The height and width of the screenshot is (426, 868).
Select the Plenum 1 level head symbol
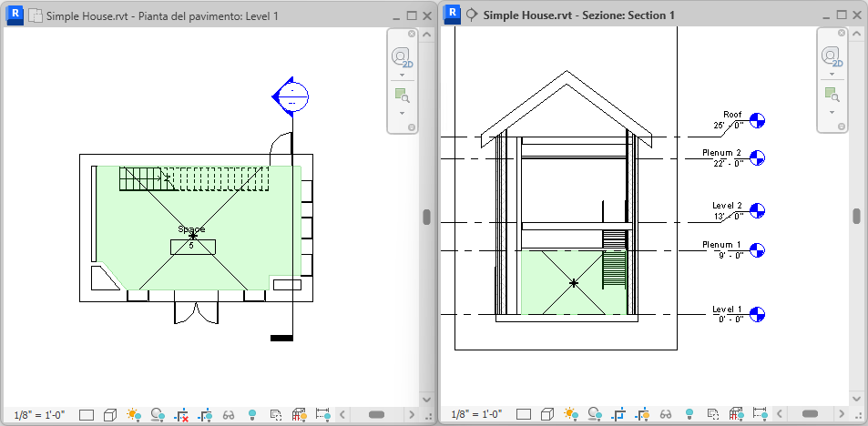click(x=757, y=250)
